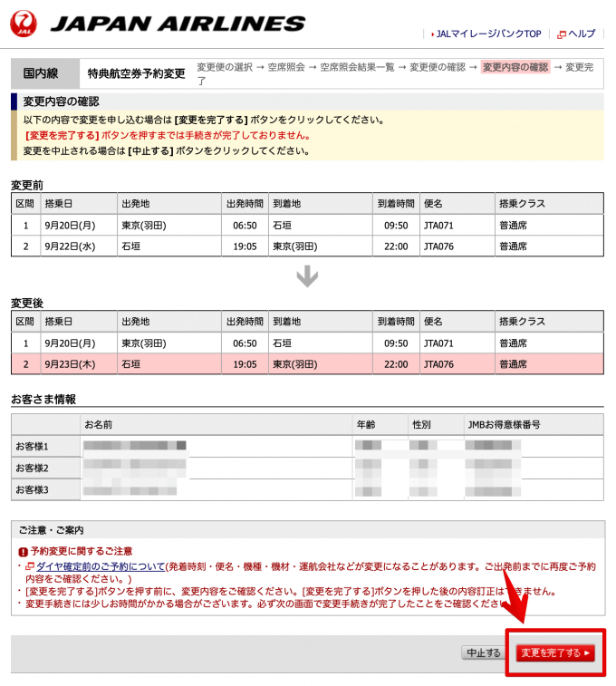Click the 変更便の選択 breadcrumb step
This screenshot has width=616, height=686.
pyautogui.click(x=225, y=67)
